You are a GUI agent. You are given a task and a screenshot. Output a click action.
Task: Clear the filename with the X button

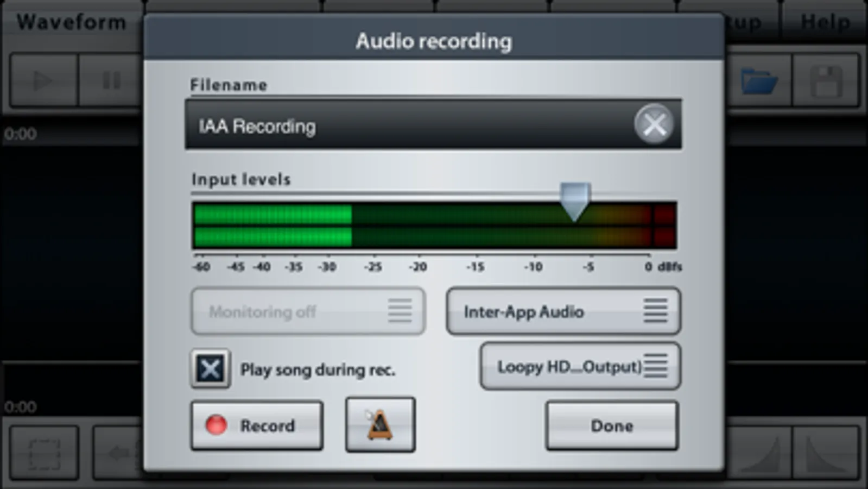tap(654, 124)
